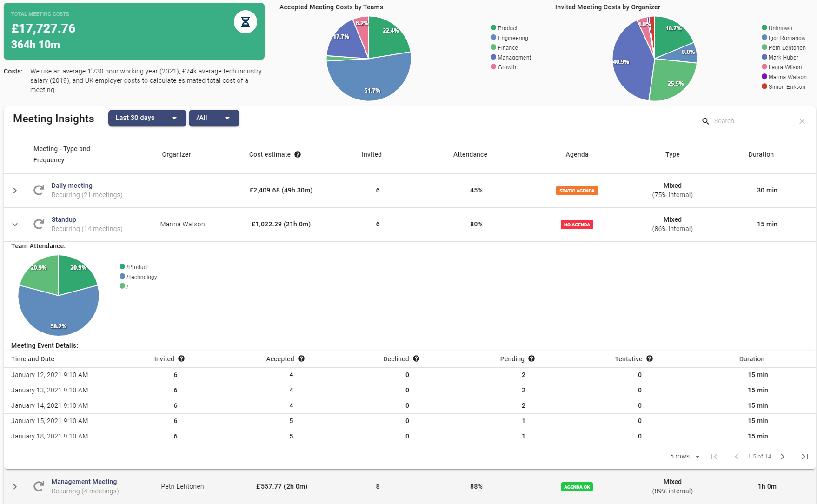Click the Accepted column help icon
The height and width of the screenshot is (504, 817).
coord(301,359)
